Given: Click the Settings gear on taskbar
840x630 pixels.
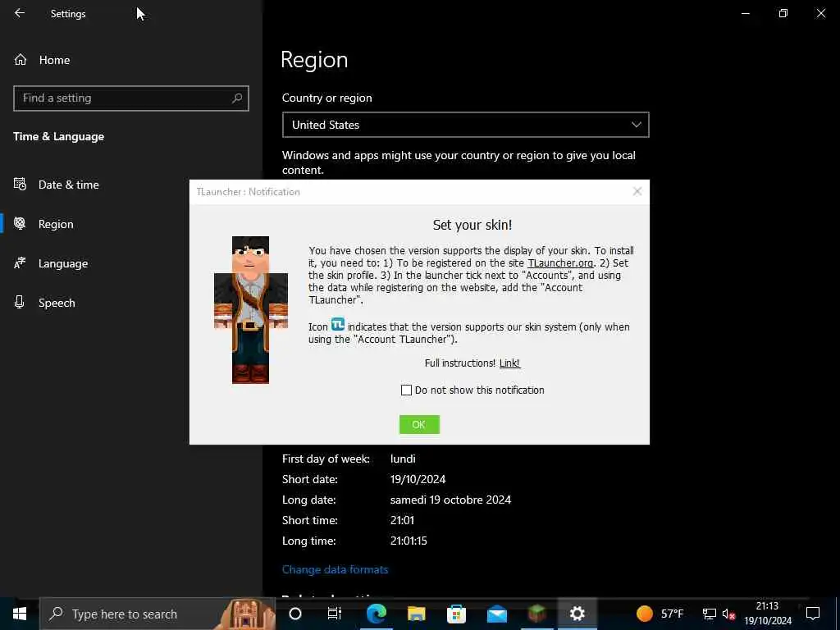Looking at the screenshot, I should [577, 614].
